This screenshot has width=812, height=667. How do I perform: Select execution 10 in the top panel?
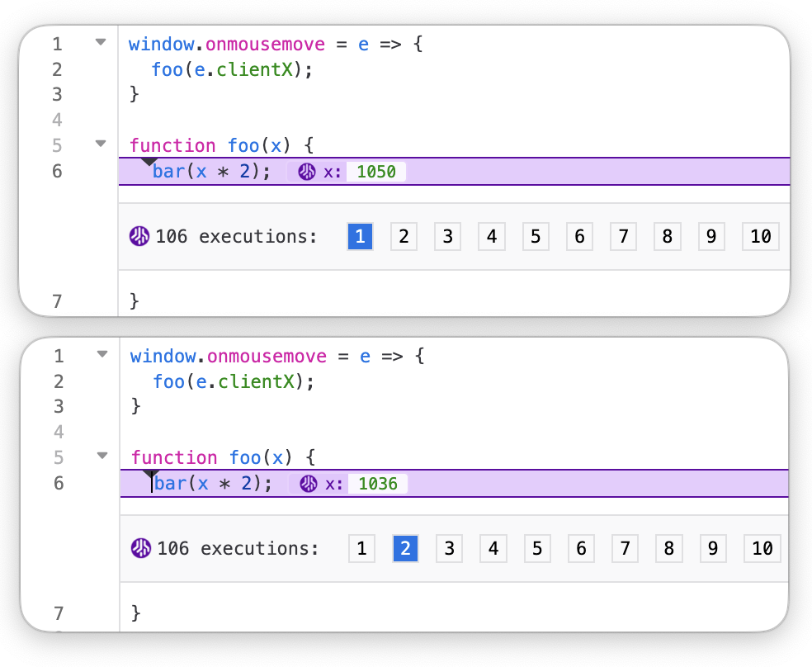(760, 237)
